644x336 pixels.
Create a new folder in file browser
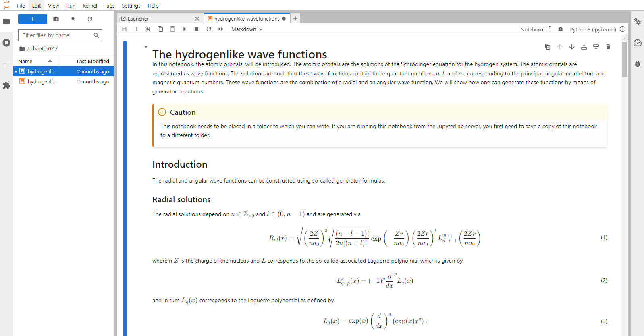pyautogui.click(x=56, y=19)
